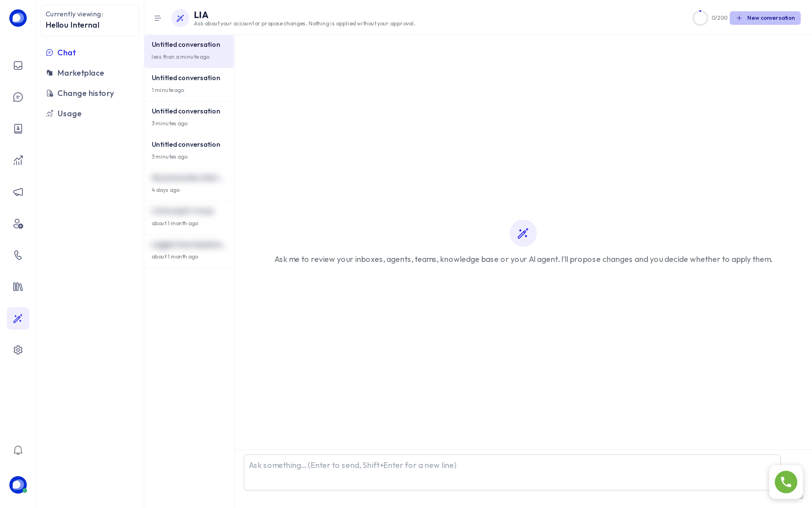
Task: Select the conversation from less than a minute ago
Action: click(189, 51)
